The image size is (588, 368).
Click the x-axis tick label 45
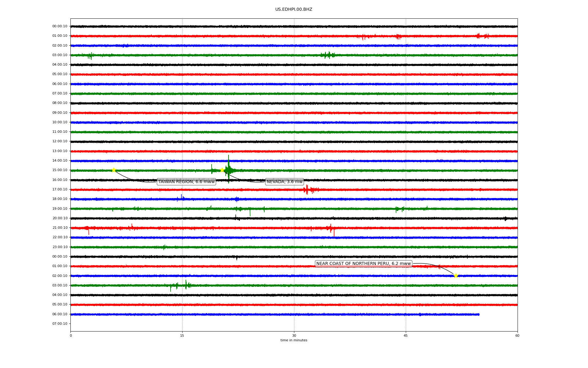(406, 335)
